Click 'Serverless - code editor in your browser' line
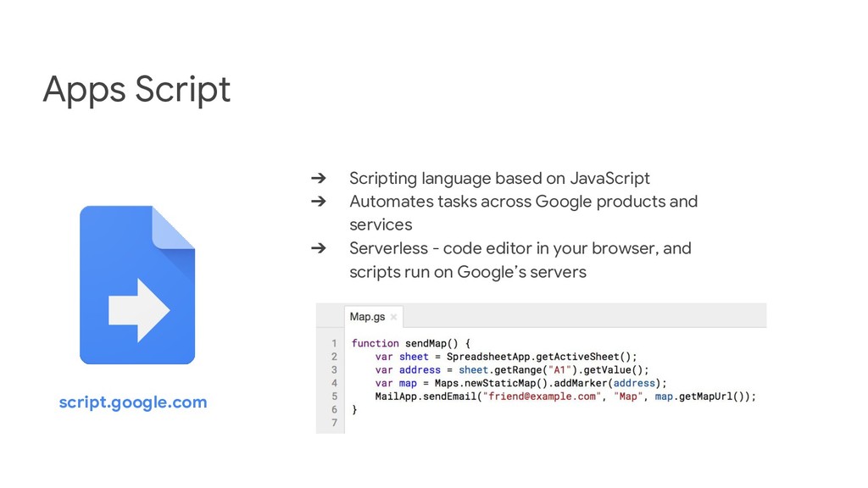 click(520, 248)
